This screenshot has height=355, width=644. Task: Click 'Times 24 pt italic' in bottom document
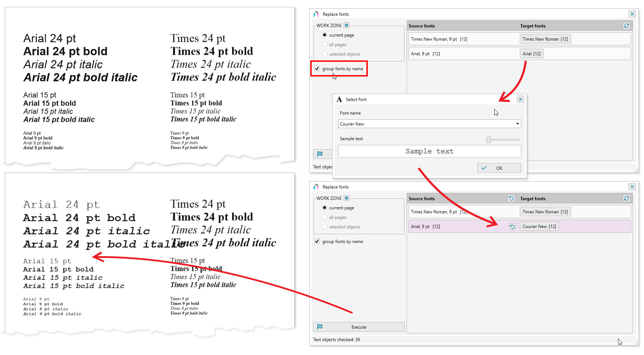[210, 230]
